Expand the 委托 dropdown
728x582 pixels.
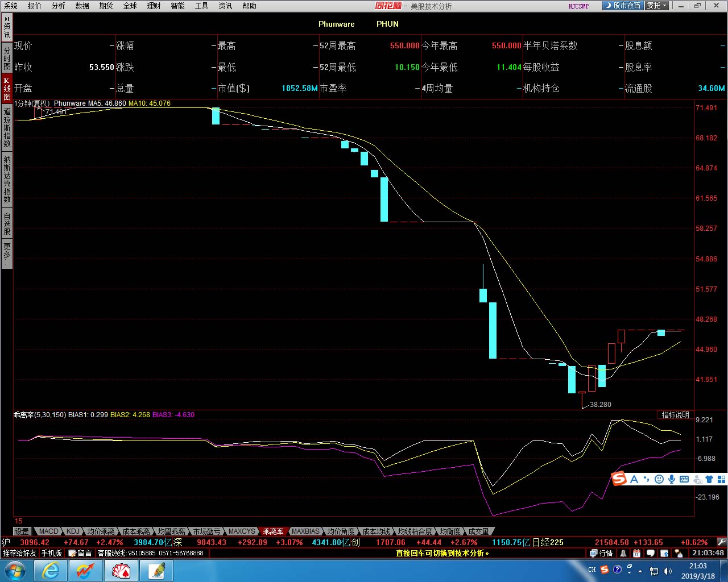click(x=657, y=6)
